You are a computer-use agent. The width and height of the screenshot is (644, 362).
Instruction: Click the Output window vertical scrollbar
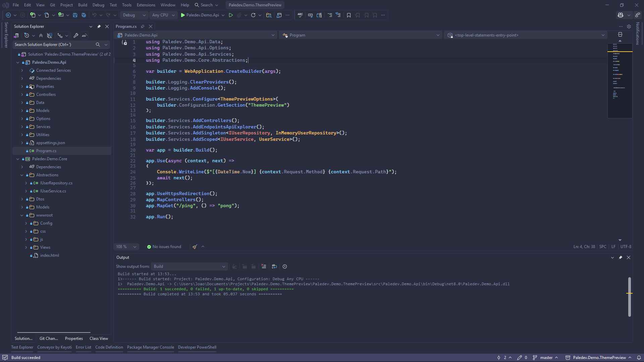coord(630,297)
